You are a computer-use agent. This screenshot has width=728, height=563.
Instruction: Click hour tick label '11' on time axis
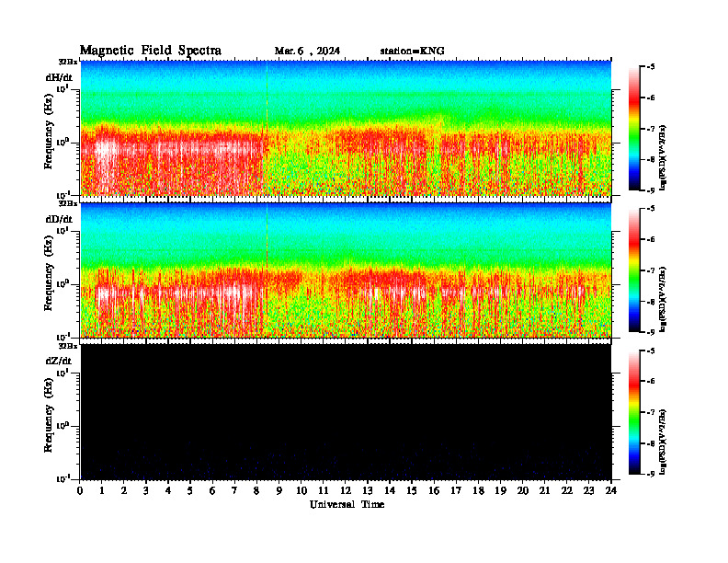pos(324,490)
